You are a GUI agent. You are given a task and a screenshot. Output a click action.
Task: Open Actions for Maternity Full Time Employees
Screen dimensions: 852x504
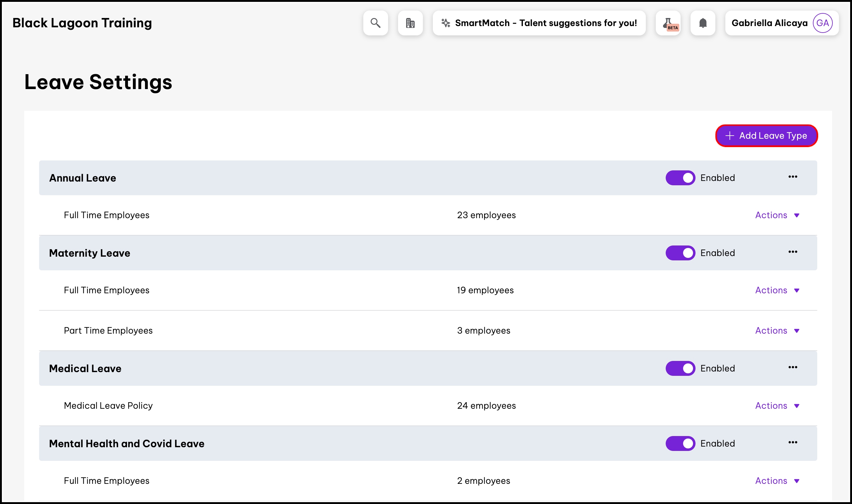777,290
